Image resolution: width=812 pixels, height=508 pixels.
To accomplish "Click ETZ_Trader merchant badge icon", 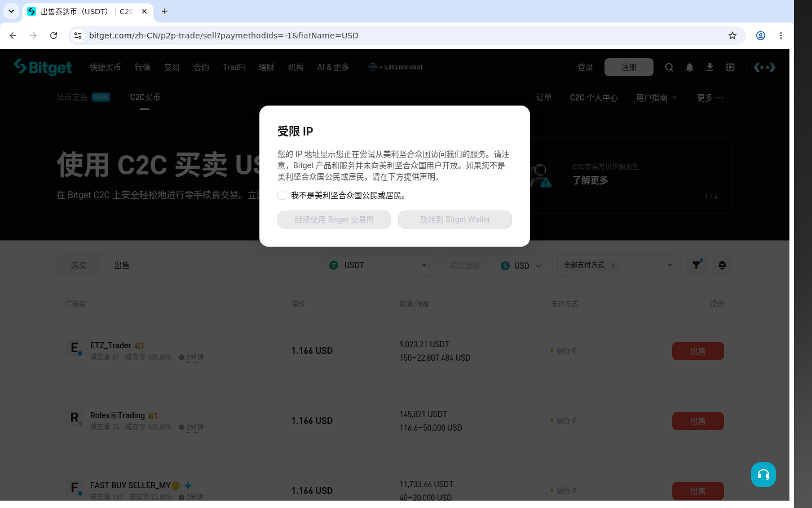I will [x=139, y=345].
